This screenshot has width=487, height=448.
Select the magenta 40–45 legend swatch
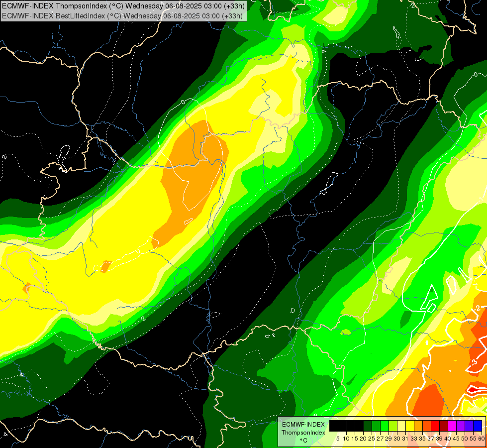pyautogui.click(x=452, y=426)
